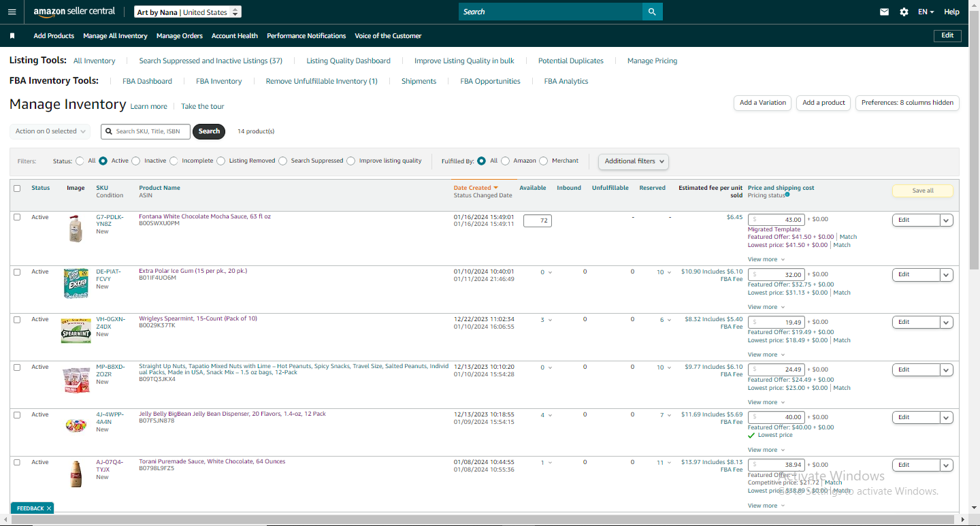Screen dimensions: 980x526
Task: Select the Search Suppressed status radio
Action: (282, 161)
